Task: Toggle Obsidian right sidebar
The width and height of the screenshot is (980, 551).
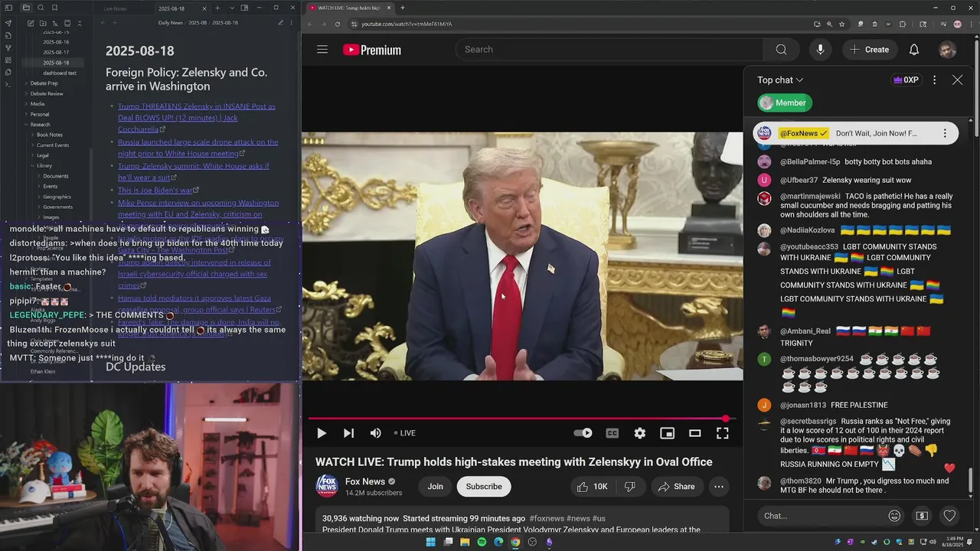Action: (x=245, y=8)
